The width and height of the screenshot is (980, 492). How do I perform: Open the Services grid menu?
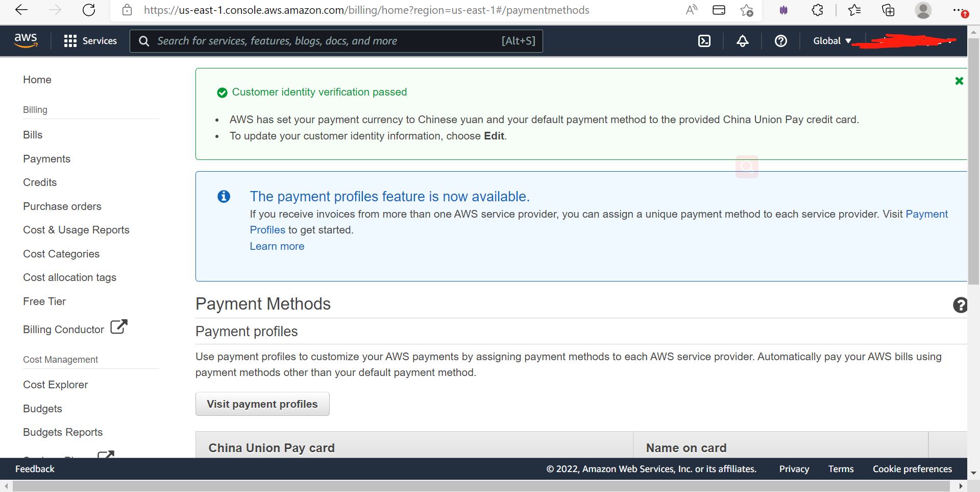point(90,41)
